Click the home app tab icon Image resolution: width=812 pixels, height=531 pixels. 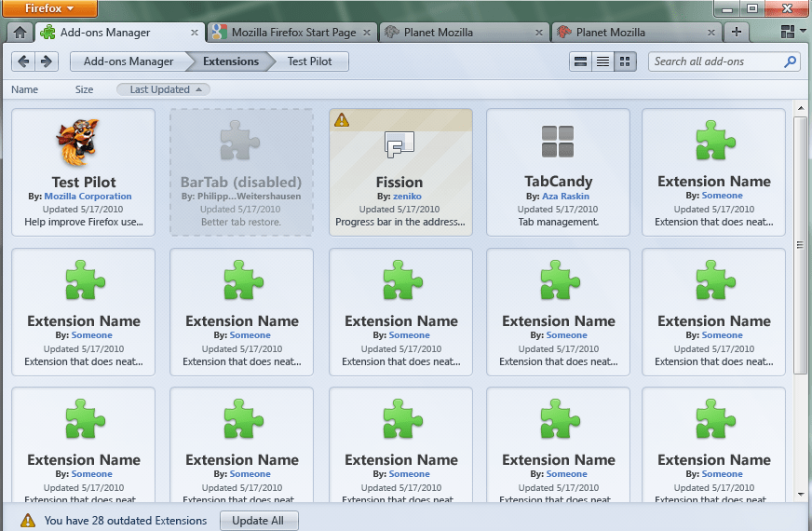coord(20,33)
